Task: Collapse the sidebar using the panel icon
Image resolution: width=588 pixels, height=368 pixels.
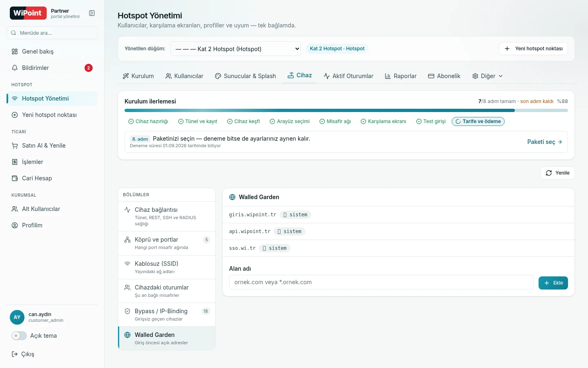Action: (x=92, y=13)
